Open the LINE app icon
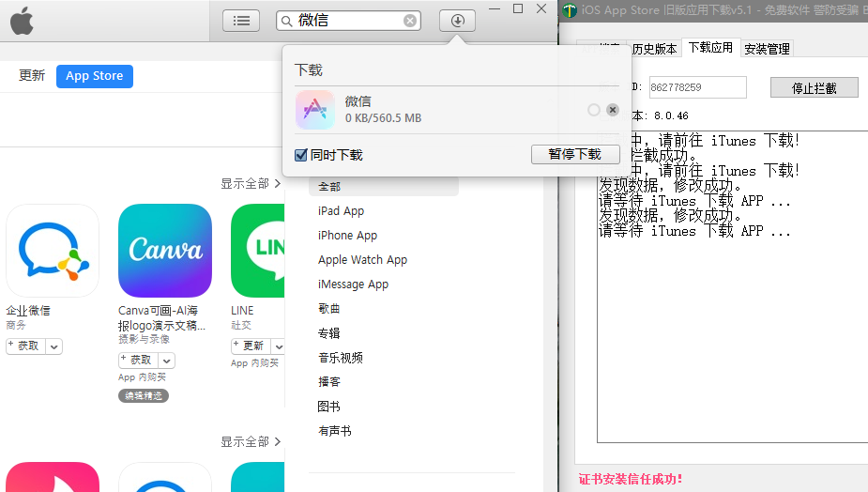Screen dimensions: 868x492 [257, 251]
